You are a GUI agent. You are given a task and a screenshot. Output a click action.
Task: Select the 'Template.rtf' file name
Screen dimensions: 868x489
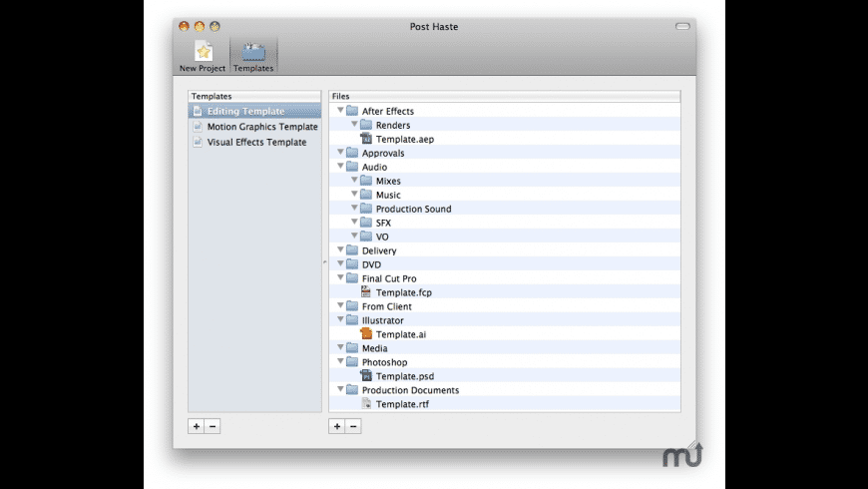tap(402, 404)
